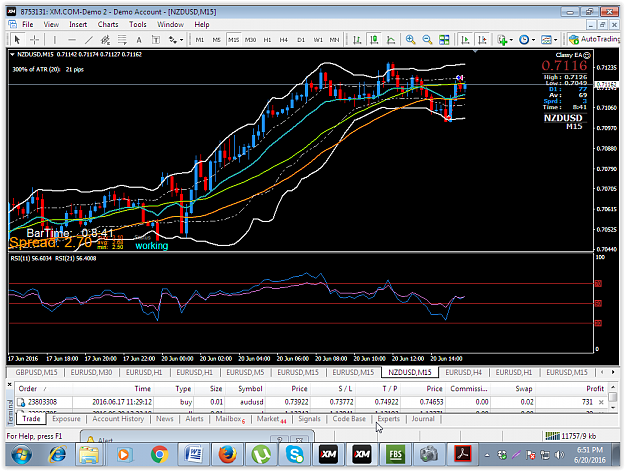The image size is (625, 471).
Task: Open the Experts terminal tab
Action: pos(389,419)
